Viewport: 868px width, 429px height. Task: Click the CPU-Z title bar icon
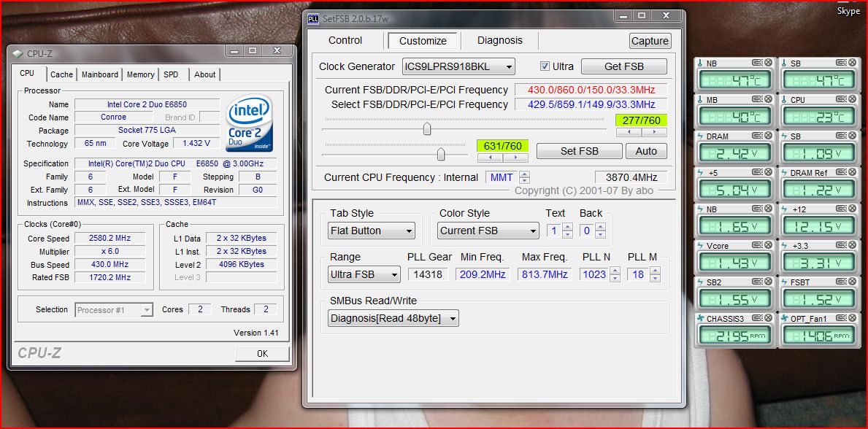[18, 54]
